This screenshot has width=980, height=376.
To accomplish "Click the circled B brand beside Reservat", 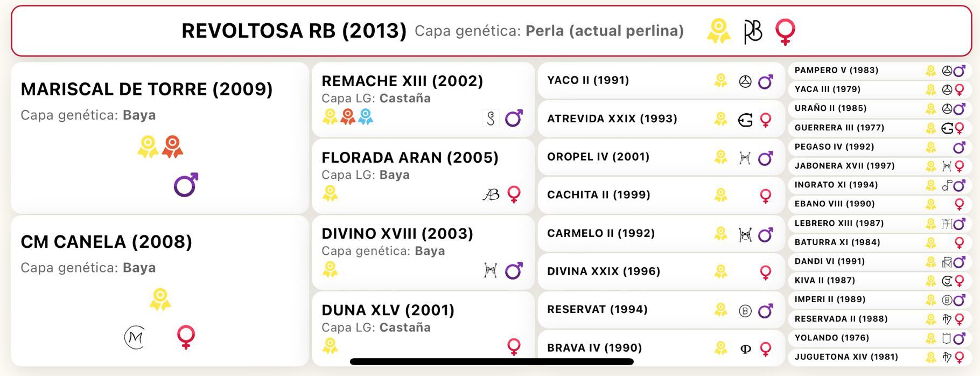I will 745,311.
